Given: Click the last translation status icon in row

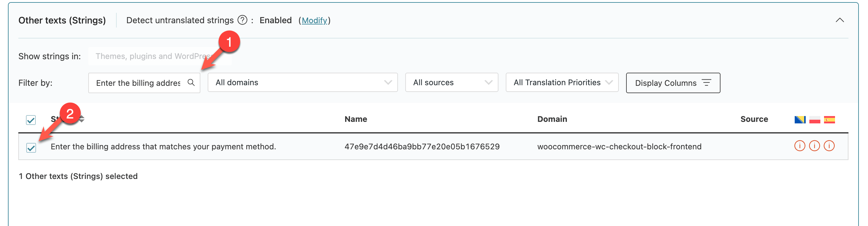Looking at the screenshot, I should point(829,146).
